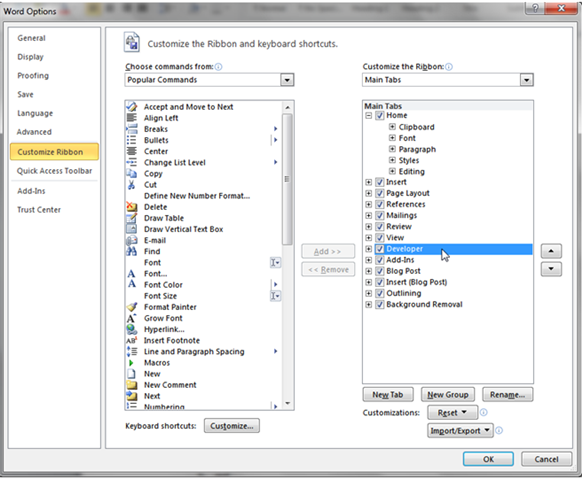582x479 pixels.
Task: Collapse the Home tab tree node
Action: 368,115
